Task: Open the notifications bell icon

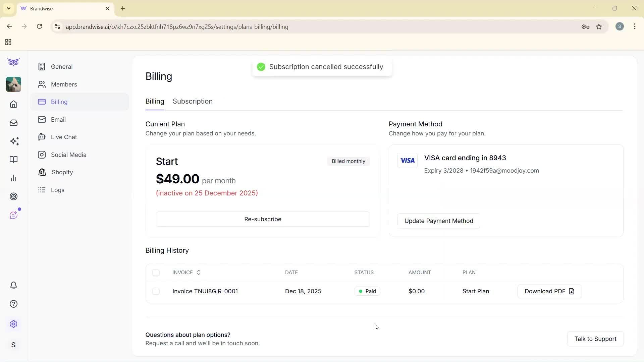Action: 13,285
